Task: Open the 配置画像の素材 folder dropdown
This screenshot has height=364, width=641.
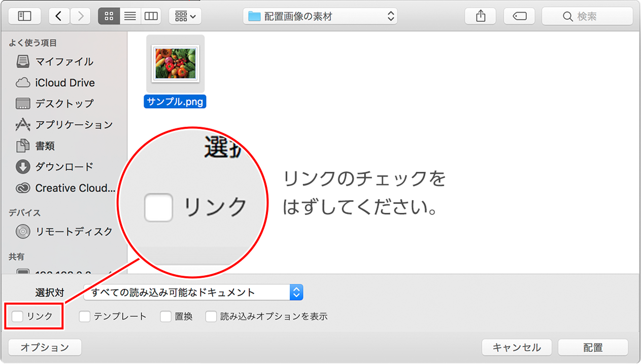Action: pyautogui.click(x=320, y=16)
